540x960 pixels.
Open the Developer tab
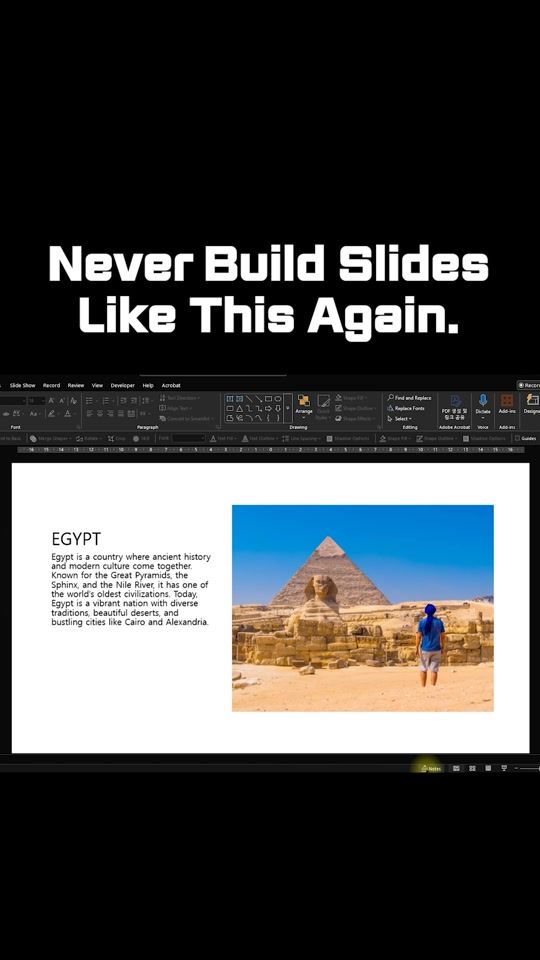pyautogui.click(x=122, y=385)
